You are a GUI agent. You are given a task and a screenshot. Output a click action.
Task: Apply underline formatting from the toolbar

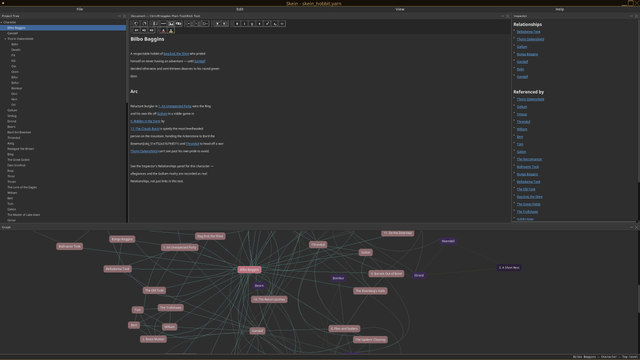252,24
